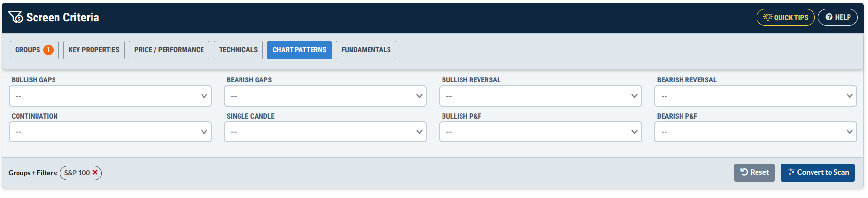This screenshot has height=198, width=868.
Task: Click Convert to Scan button
Action: point(818,173)
